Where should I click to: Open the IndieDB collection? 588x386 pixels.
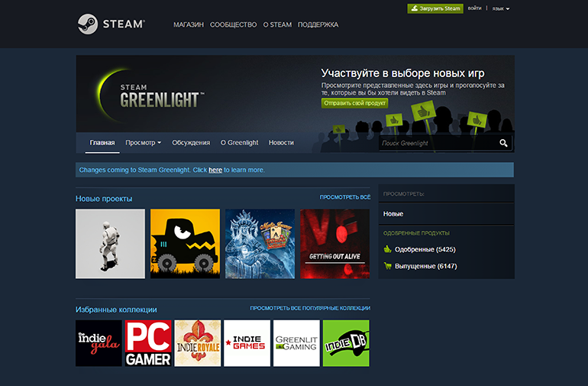point(346,343)
